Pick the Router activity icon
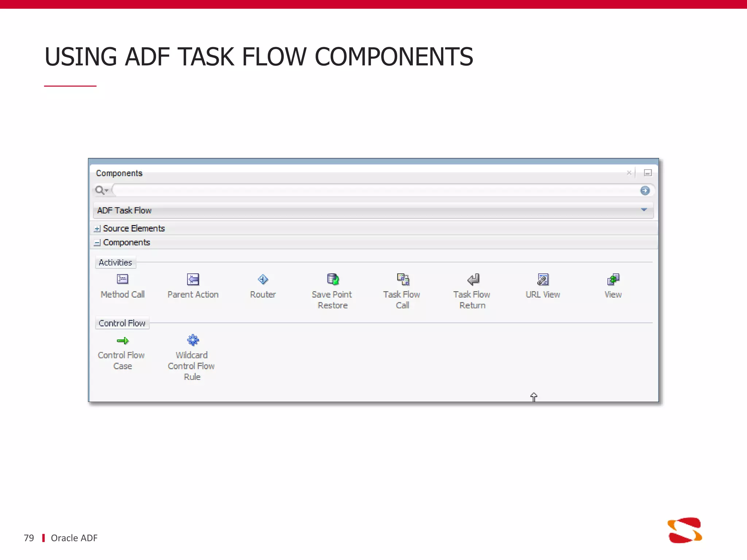Viewport: 747px width, 560px height. coord(263,279)
